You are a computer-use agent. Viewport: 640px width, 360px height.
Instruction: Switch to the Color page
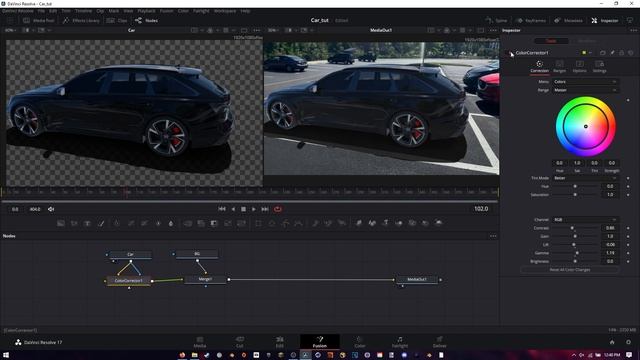359,342
